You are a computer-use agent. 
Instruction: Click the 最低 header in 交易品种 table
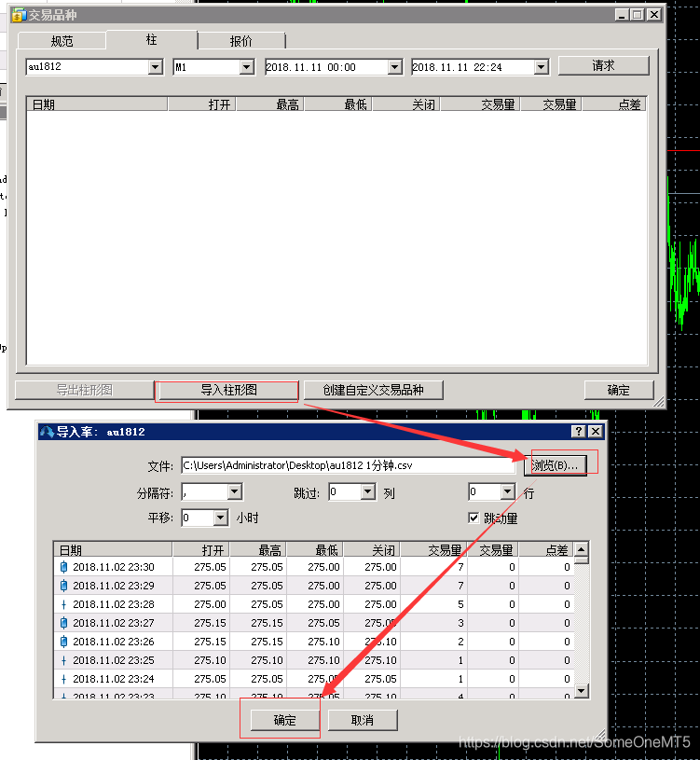pos(338,104)
